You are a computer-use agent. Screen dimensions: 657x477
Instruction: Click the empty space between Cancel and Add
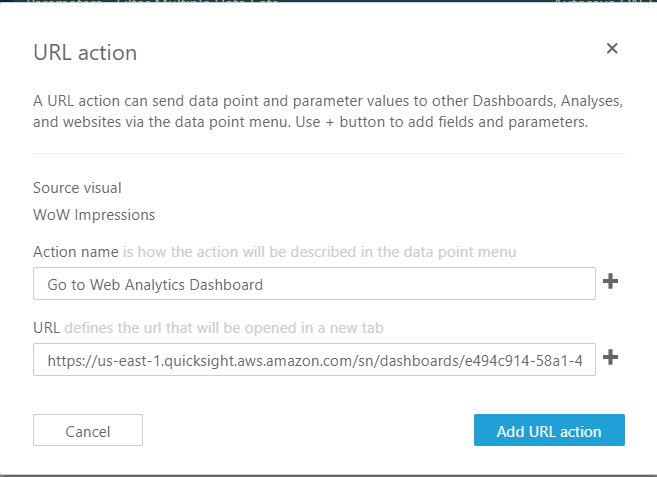click(308, 431)
